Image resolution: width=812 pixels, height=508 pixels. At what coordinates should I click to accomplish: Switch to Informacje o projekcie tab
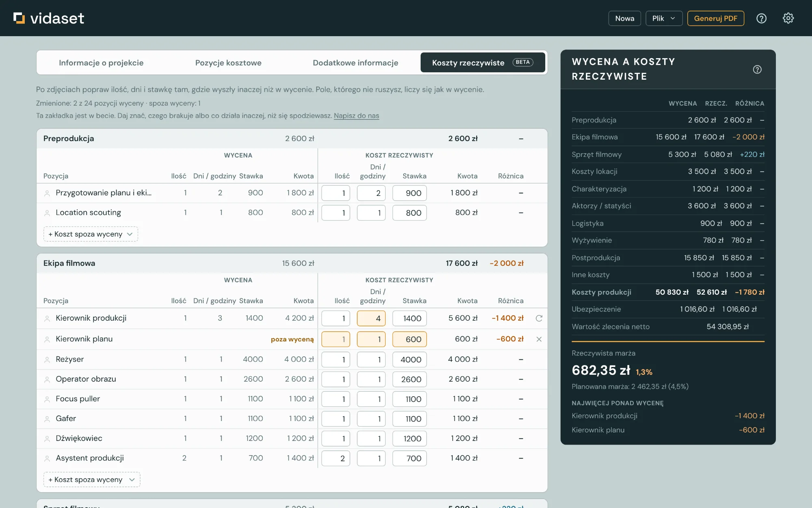coord(101,63)
